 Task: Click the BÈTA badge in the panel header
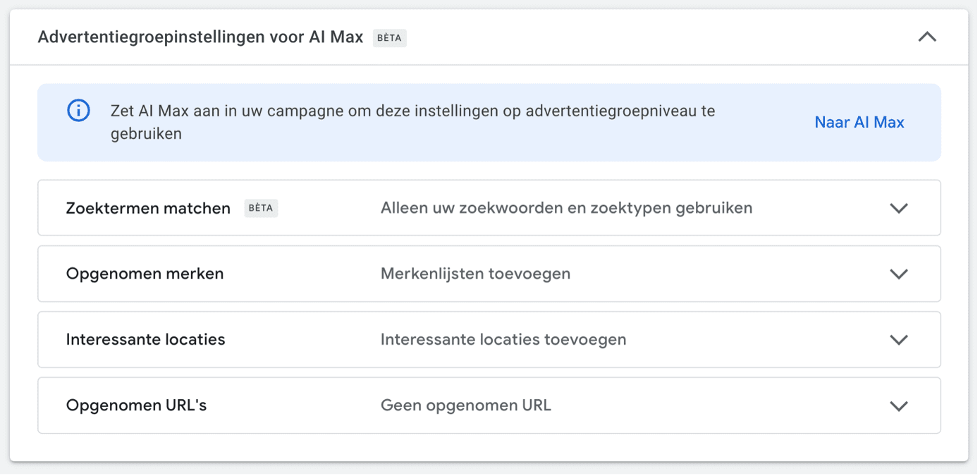[x=390, y=37]
